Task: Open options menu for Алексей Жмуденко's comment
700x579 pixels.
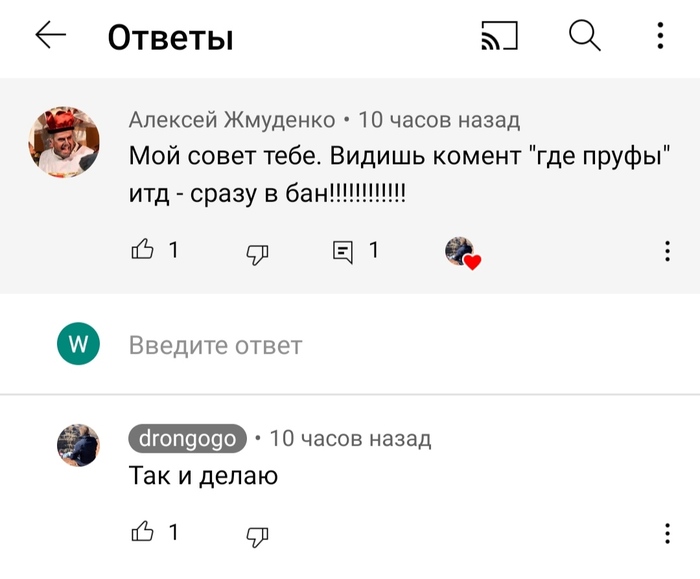Action: tap(667, 252)
